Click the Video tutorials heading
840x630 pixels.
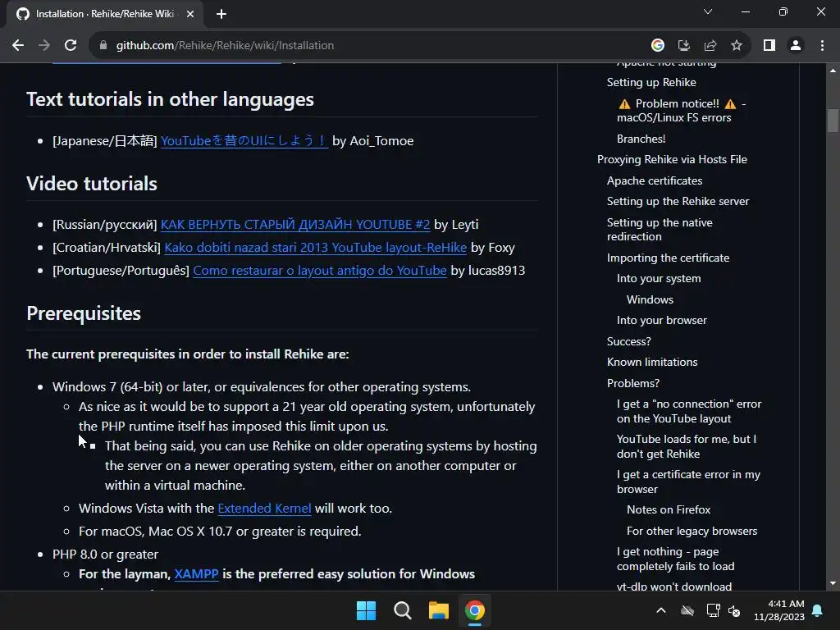pos(92,184)
